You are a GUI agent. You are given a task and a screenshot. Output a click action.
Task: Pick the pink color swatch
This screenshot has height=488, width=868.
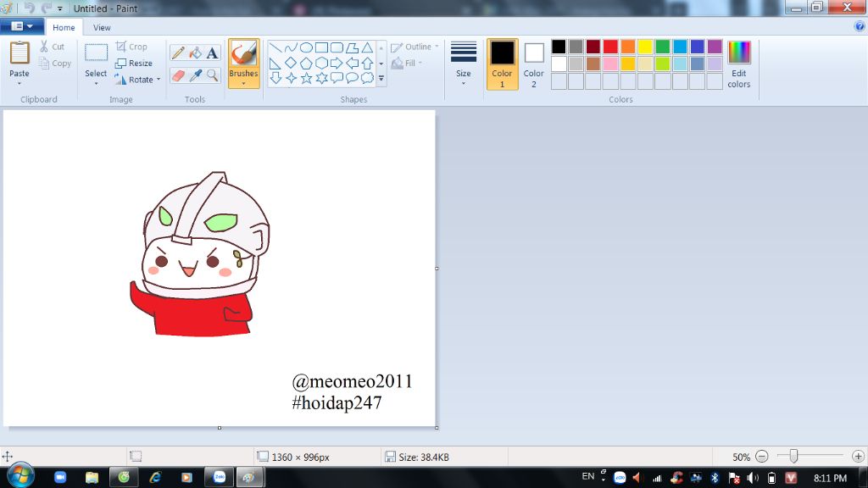pos(610,64)
